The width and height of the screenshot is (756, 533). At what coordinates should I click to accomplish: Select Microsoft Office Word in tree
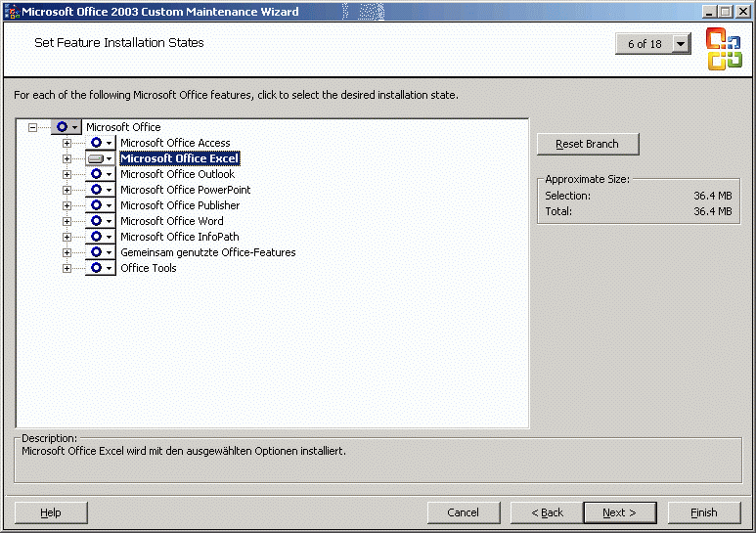pos(172,221)
